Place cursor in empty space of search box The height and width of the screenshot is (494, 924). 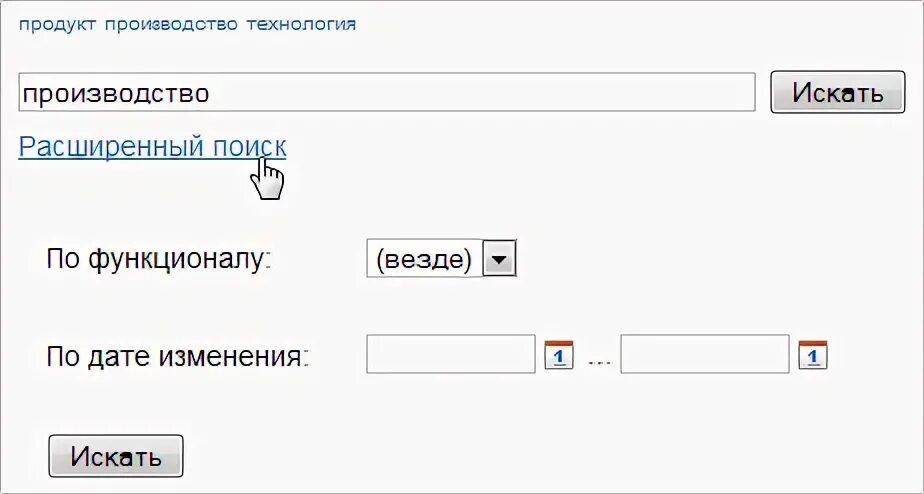point(480,92)
